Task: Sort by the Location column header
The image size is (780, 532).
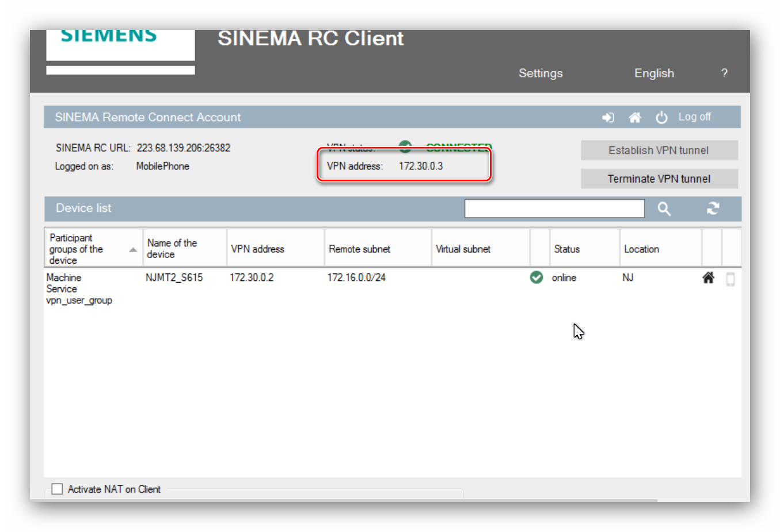Action: 661,249
